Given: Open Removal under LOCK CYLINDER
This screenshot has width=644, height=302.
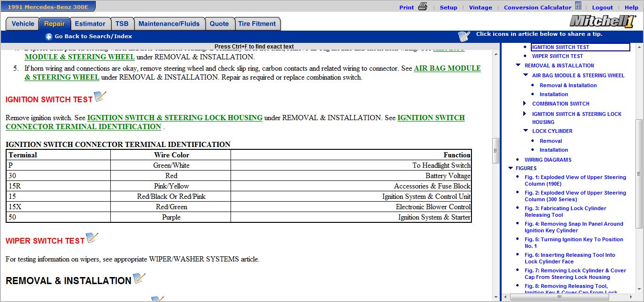Looking at the screenshot, I should (551, 141).
